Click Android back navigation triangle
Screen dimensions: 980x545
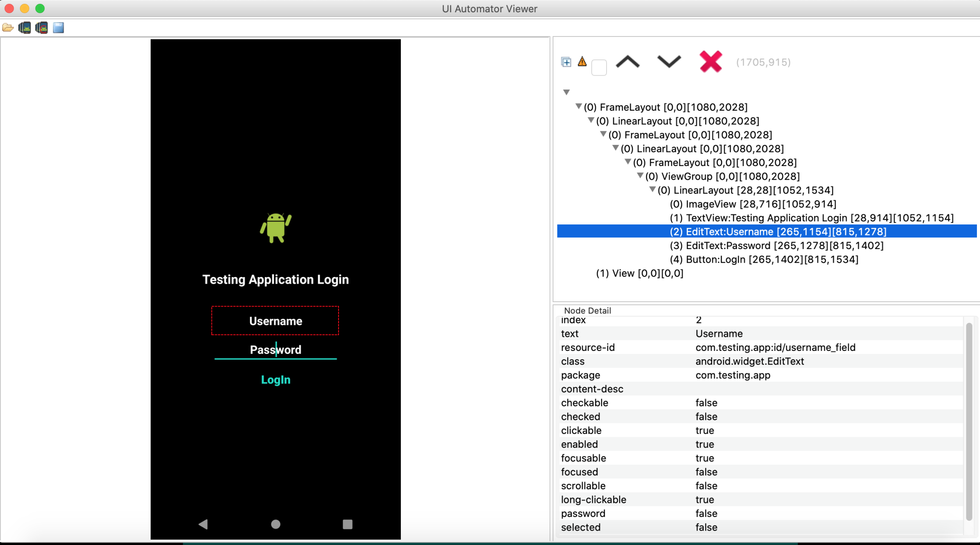pos(203,524)
